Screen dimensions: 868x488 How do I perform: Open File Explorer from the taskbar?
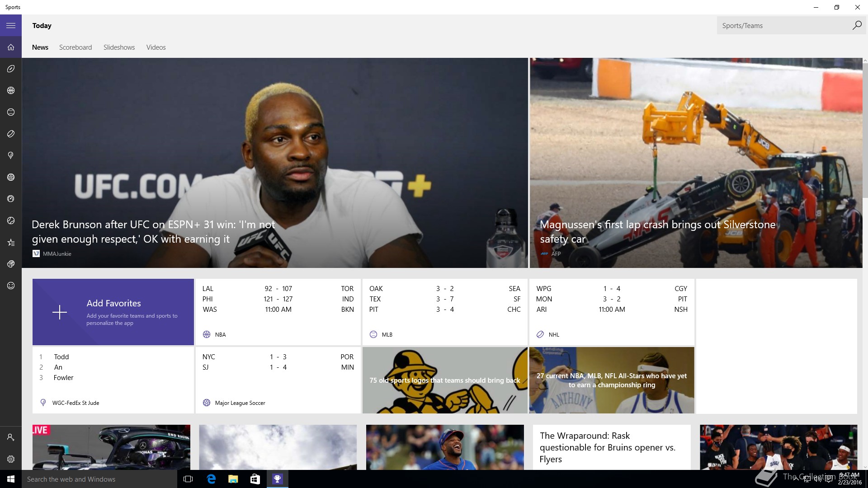(x=233, y=479)
